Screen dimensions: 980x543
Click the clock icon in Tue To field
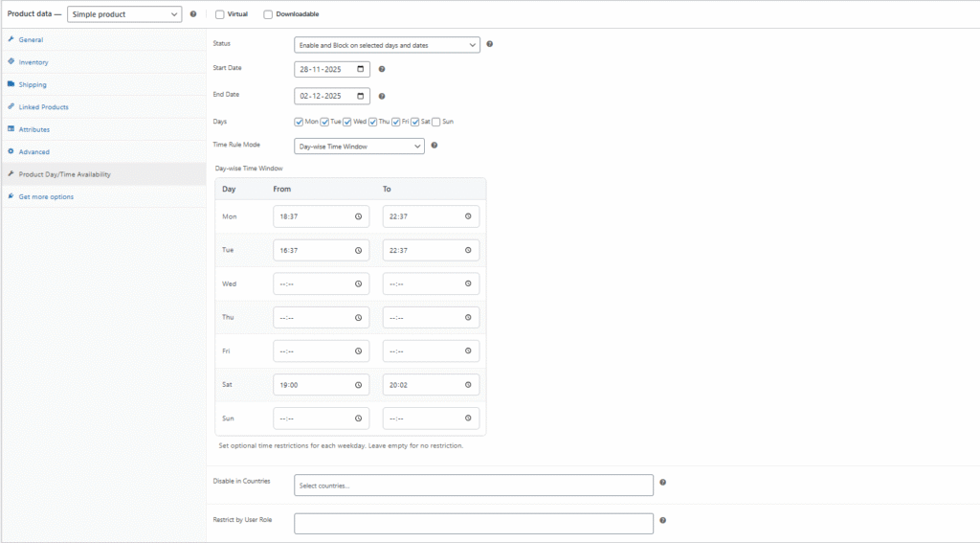(x=468, y=250)
